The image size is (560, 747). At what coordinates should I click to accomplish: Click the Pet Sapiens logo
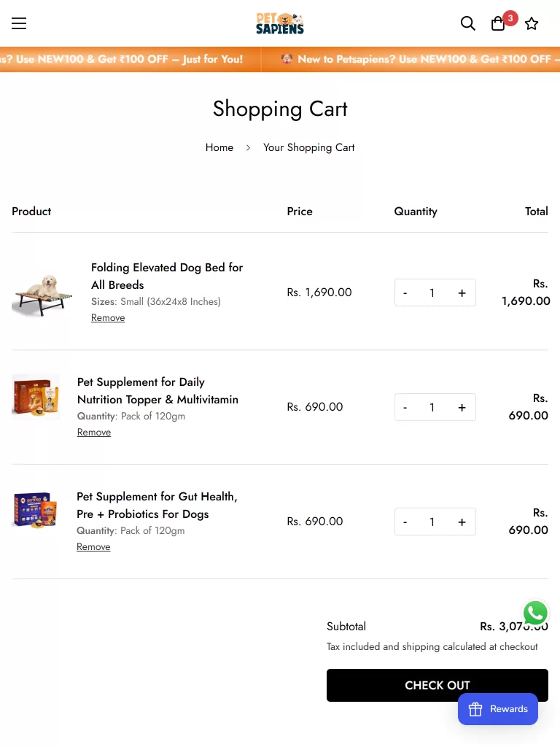(280, 23)
